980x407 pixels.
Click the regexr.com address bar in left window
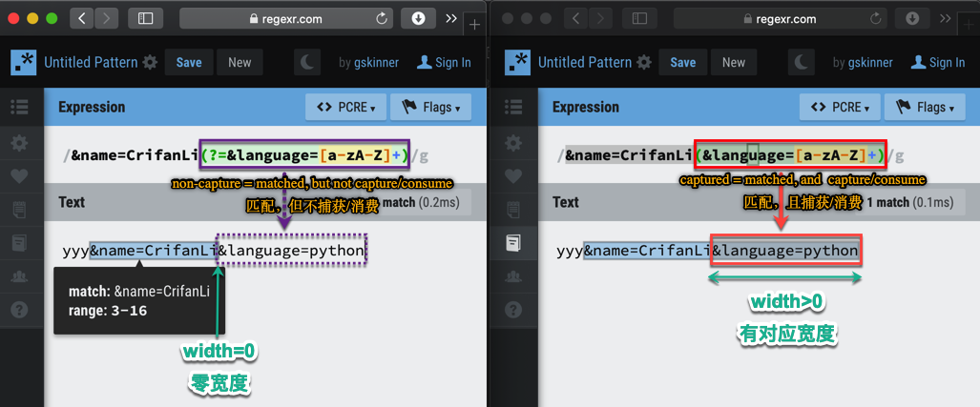click(285, 19)
